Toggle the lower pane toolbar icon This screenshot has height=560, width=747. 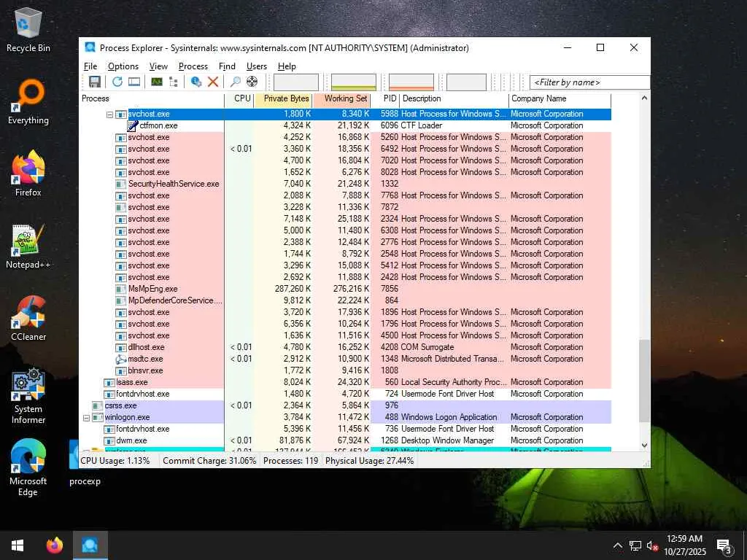pos(134,82)
